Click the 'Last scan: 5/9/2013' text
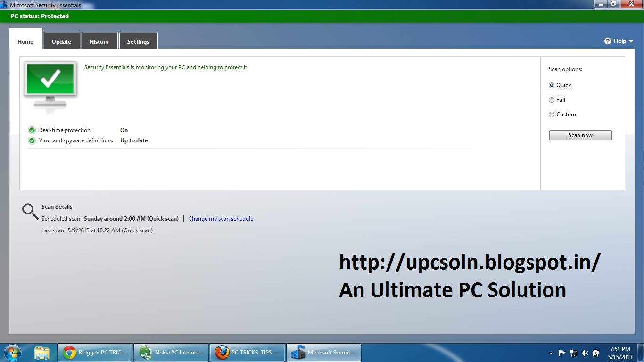 coord(97,230)
